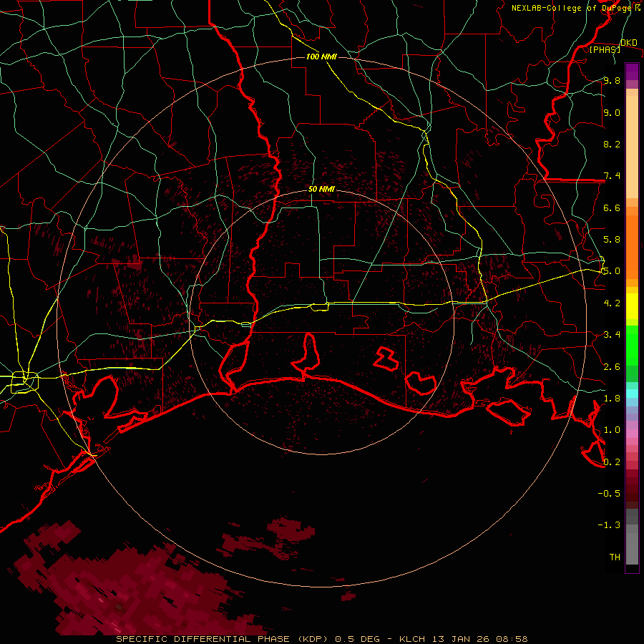Select the "[PHAS]" units label
Image resolution: width=644 pixels, height=644 pixels.
(x=605, y=50)
